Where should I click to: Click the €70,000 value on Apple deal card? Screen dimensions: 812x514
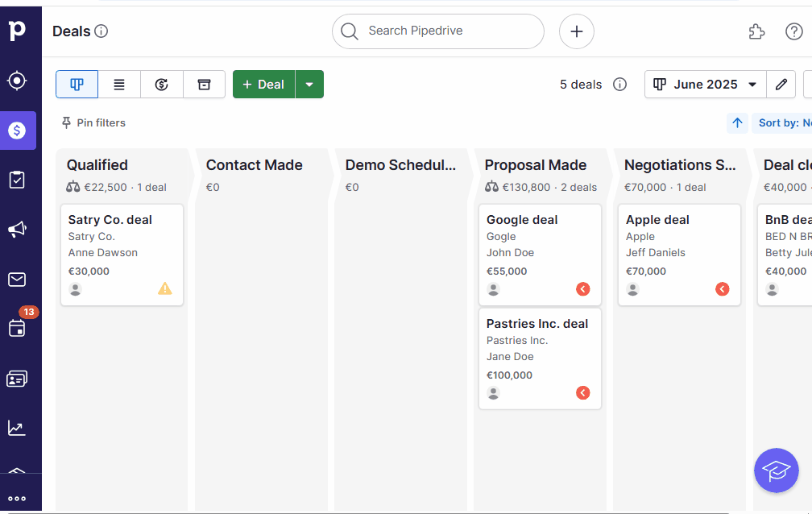tap(646, 271)
